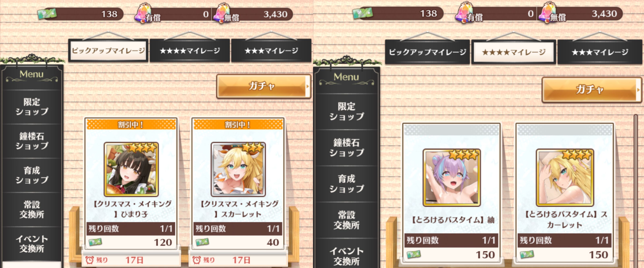Select the ★★★マイレージ tab in the right screen

(x=600, y=52)
